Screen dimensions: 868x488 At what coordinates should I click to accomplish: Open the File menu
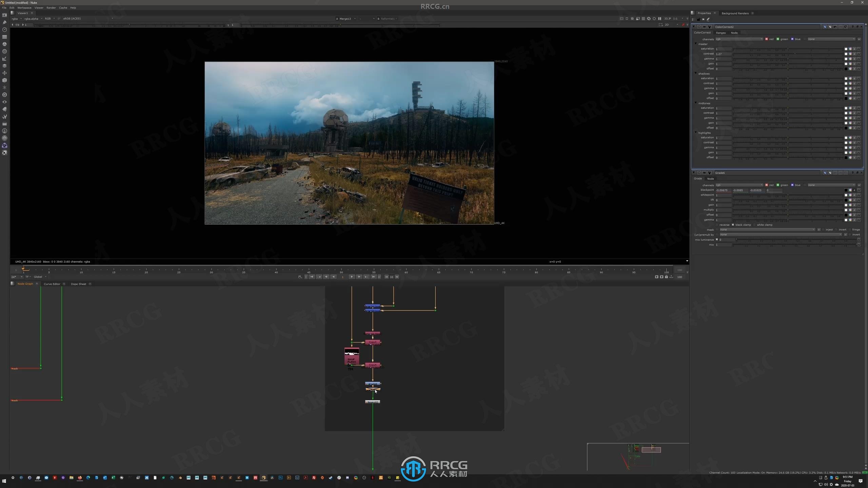click(4, 7)
